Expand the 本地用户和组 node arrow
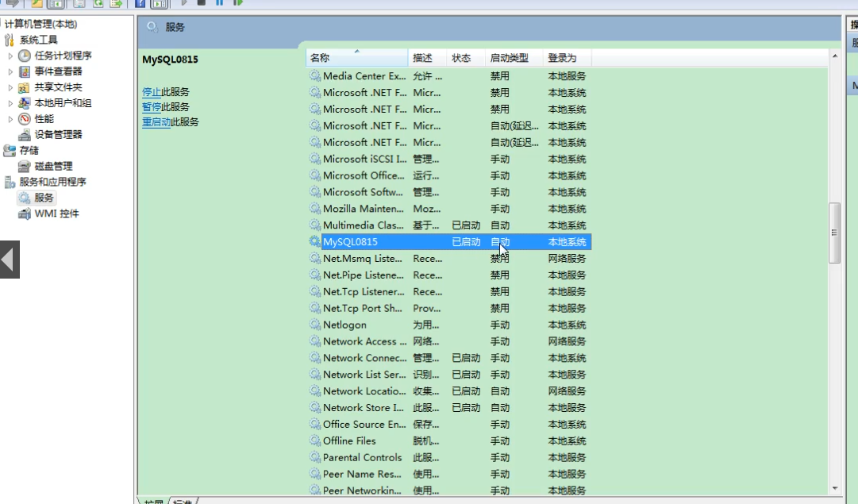 coord(10,103)
